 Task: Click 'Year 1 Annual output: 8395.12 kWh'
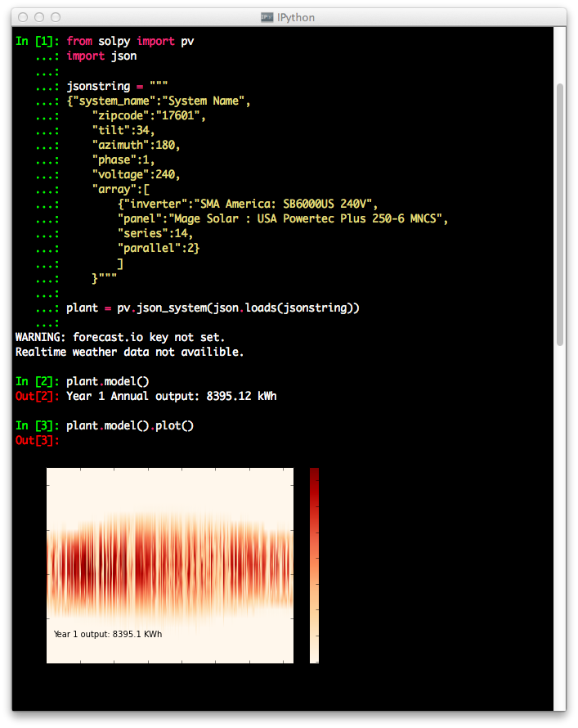coord(172,397)
